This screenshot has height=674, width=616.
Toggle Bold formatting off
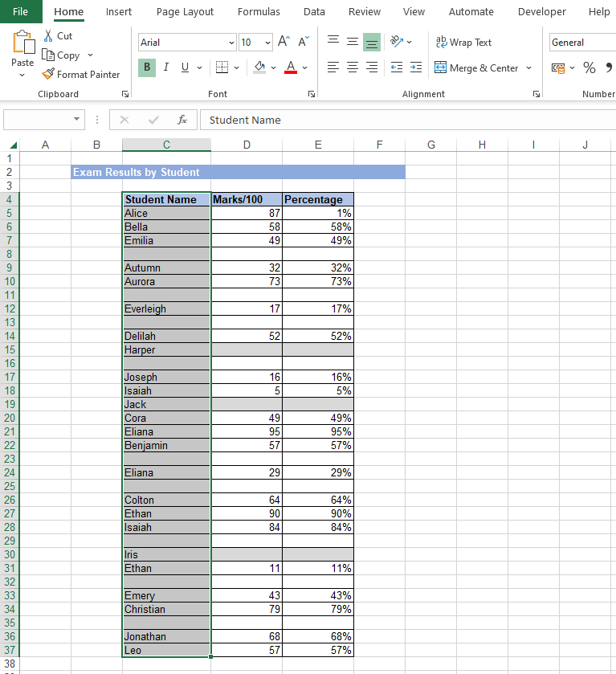147,67
